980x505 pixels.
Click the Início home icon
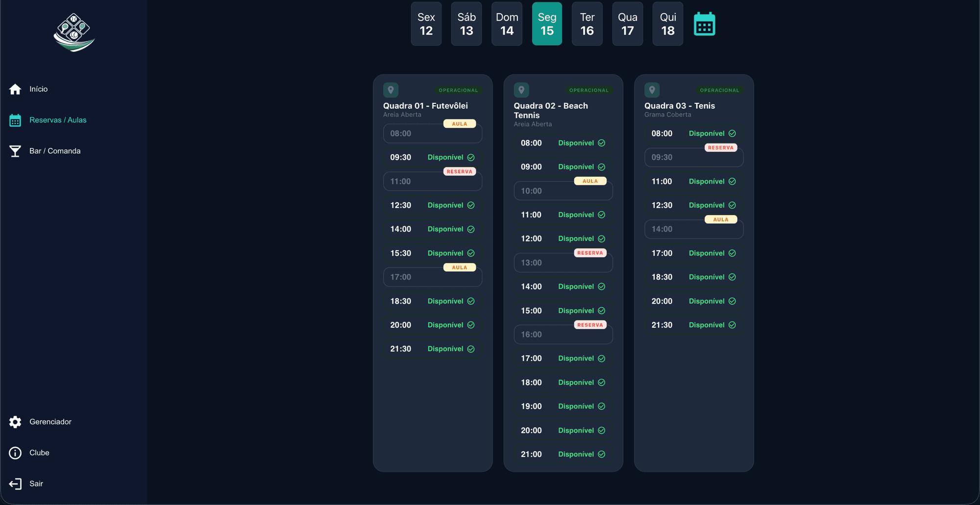click(15, 89)
